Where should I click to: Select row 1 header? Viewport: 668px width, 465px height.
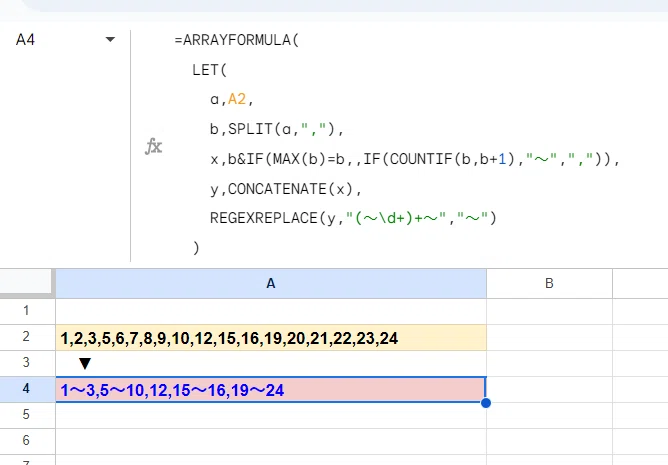pos(26,310)
